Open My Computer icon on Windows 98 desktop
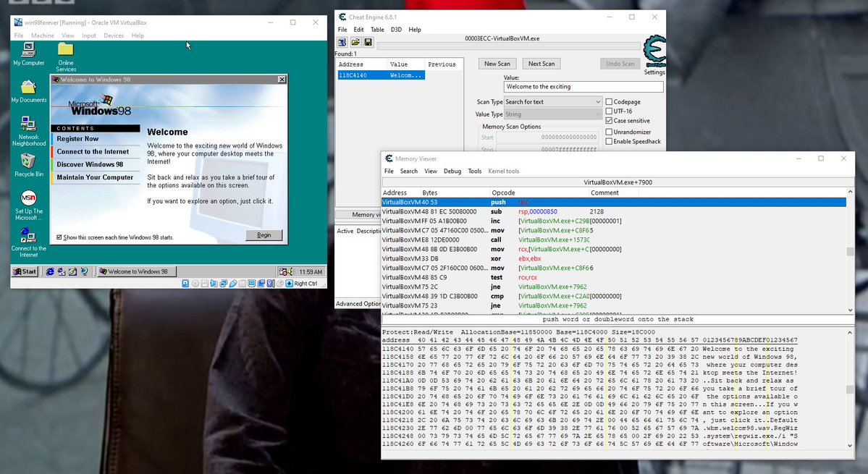This screenshot has height=474, width=868. pos(28,54)
